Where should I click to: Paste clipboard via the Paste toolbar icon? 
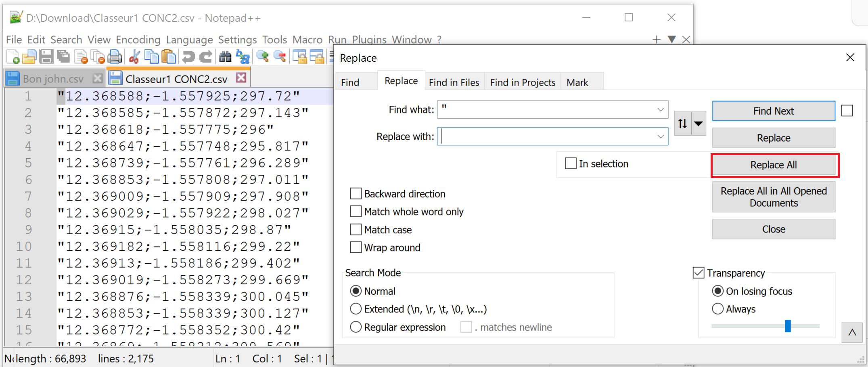[x=169, y=57]
